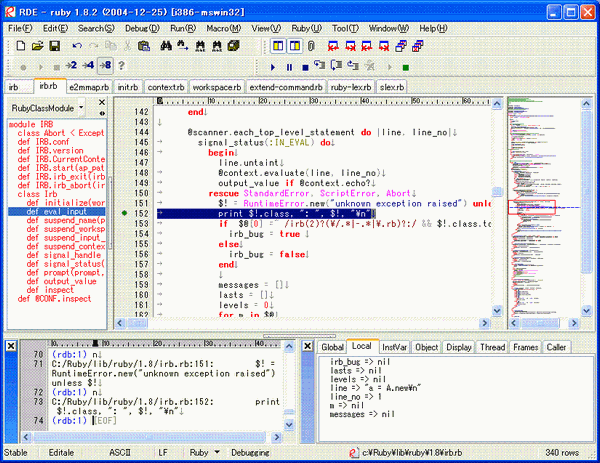Viewport: 600px width, 463px height.
Task: Select the InstVar tab
Action: (x=394, y=347)
